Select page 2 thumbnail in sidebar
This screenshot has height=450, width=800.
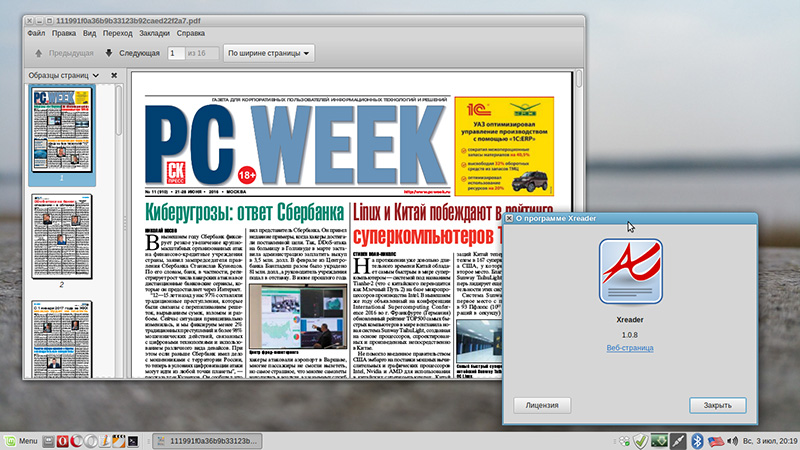(x=62, y=236)
